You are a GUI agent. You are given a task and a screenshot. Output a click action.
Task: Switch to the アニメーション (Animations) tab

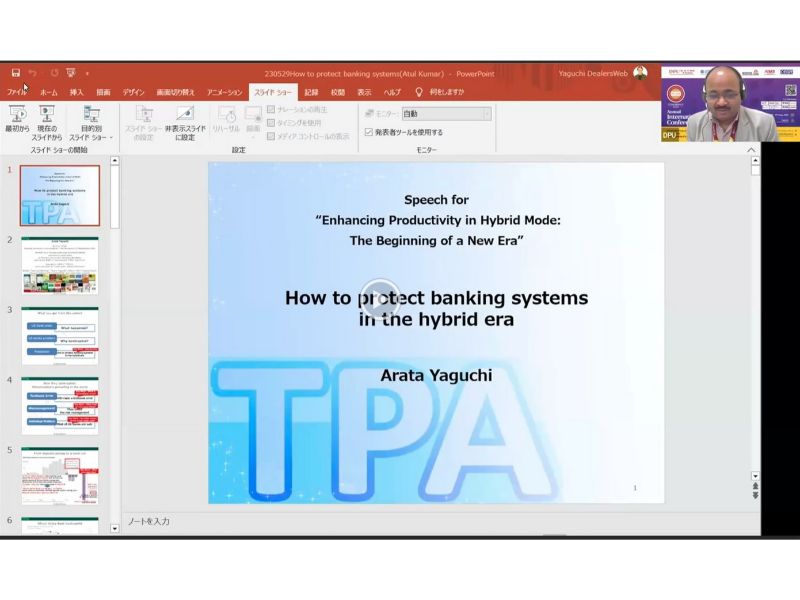[x=224, y=92]
